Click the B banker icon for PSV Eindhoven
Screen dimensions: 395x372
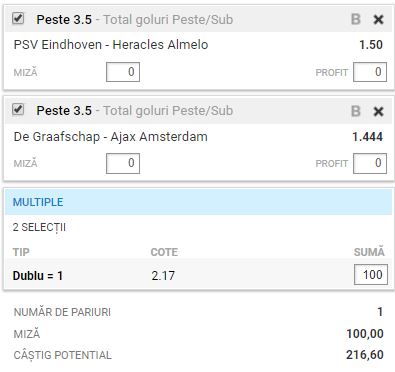(356, 19)
